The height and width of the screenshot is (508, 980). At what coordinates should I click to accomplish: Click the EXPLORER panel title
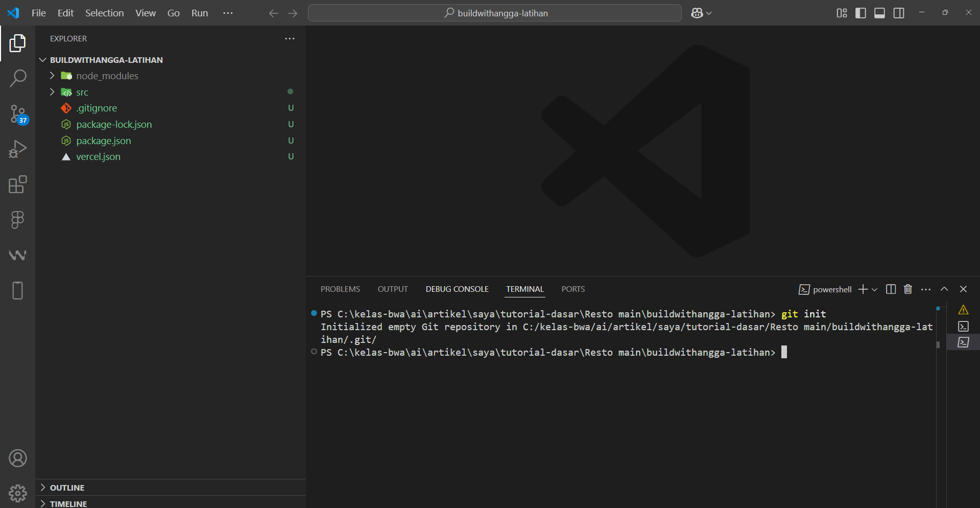(x=68, y=39)
